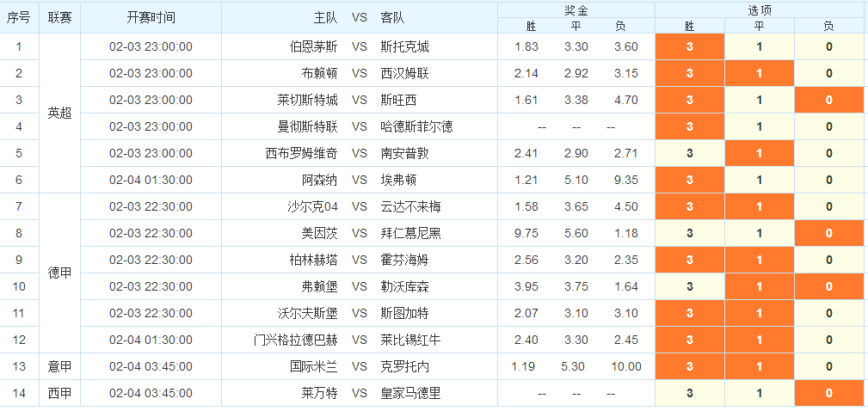Toggle win option 3 for 伯恩茅斯 vs 斯托克城
Viewport: 868px width, 411px height.
pos(690,46)
